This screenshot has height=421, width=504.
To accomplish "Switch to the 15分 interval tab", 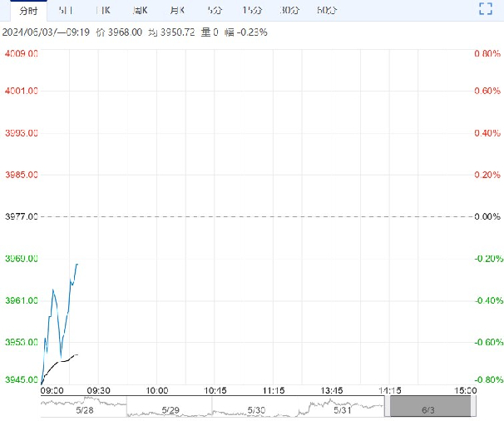I will (x=251, y=10).
